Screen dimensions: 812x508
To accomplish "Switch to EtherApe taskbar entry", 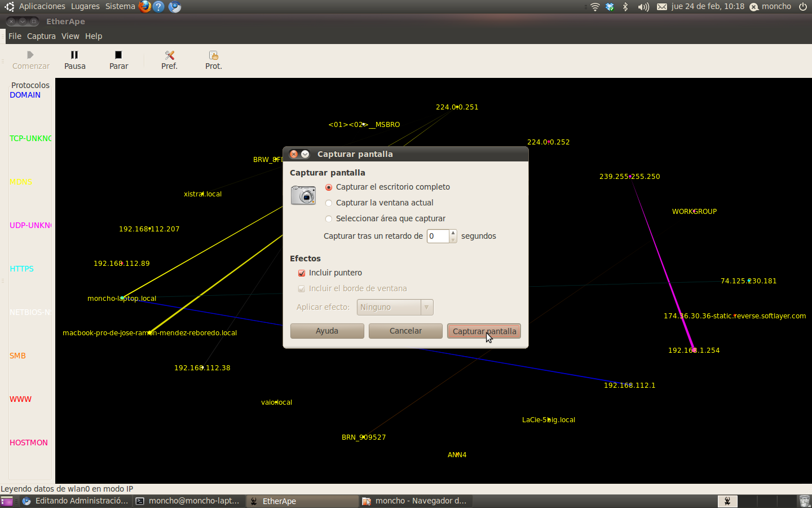I will 302,501.
